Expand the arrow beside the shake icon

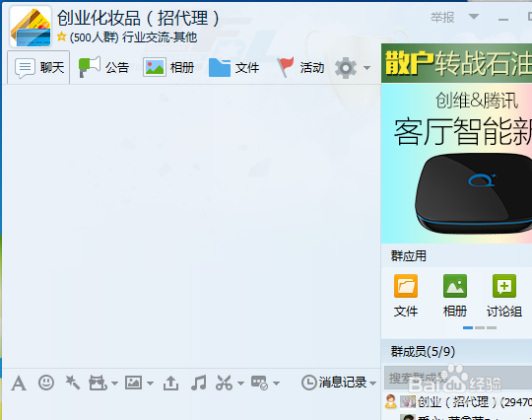pos(114,384)
